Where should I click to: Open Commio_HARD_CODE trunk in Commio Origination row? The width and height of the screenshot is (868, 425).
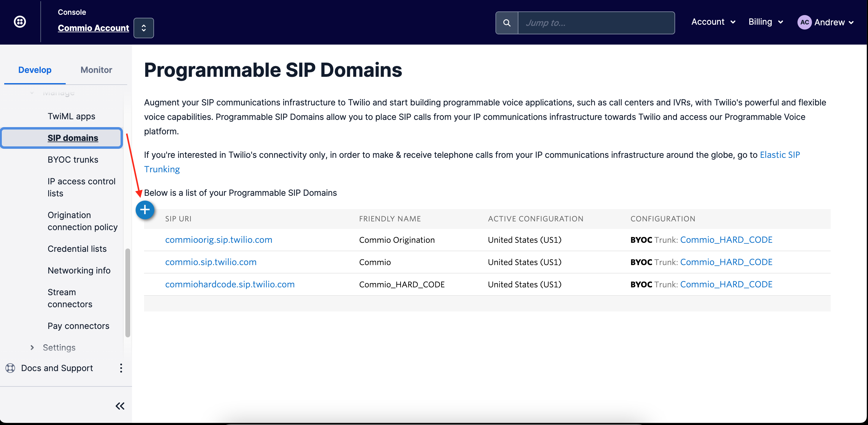[x=726, y=239]
